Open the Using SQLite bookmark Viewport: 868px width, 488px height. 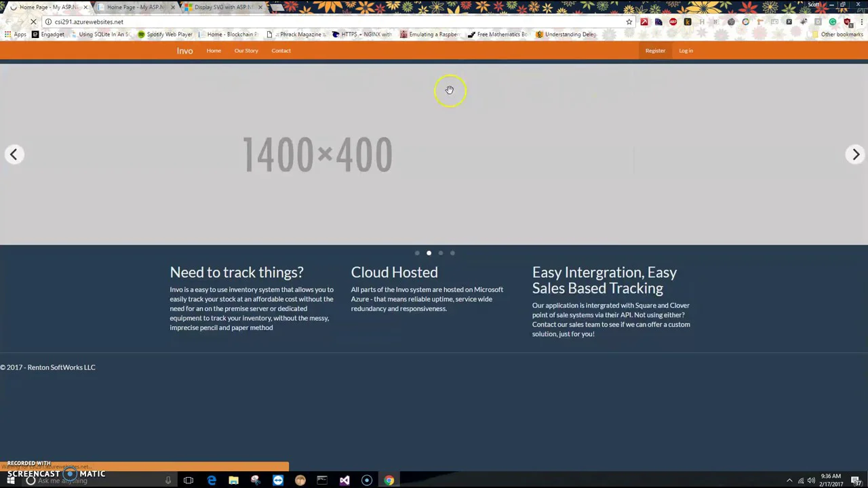pyautogui.click(x=100, y=35)
